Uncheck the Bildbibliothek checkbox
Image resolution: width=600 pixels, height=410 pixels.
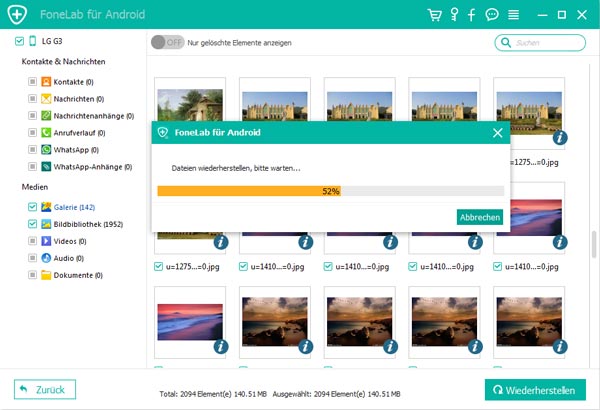tap(33, 224)
